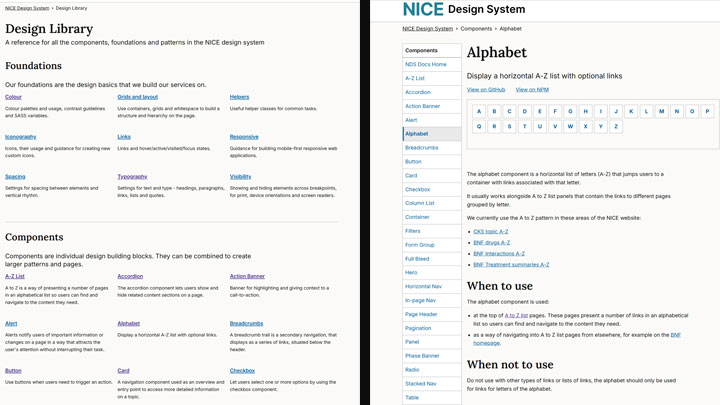The width and height of the screenshot is (720, 405).
Task: Open the Links foundation page
Action: point(124,137)
